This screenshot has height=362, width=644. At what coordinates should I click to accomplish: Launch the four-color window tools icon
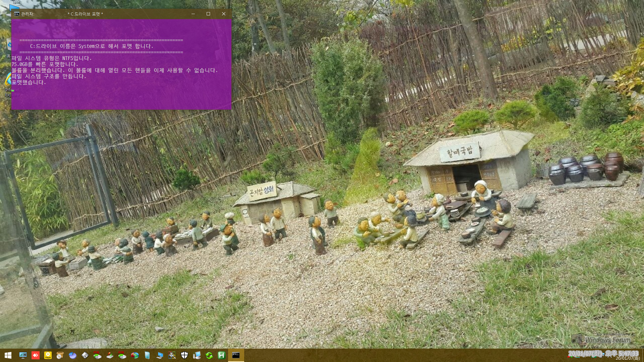click(172, 355)
